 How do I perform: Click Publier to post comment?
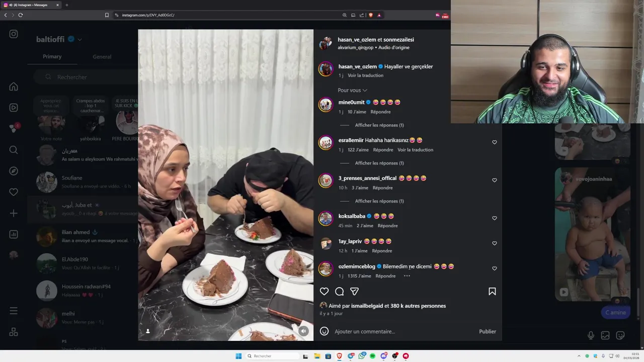(488, 331)
